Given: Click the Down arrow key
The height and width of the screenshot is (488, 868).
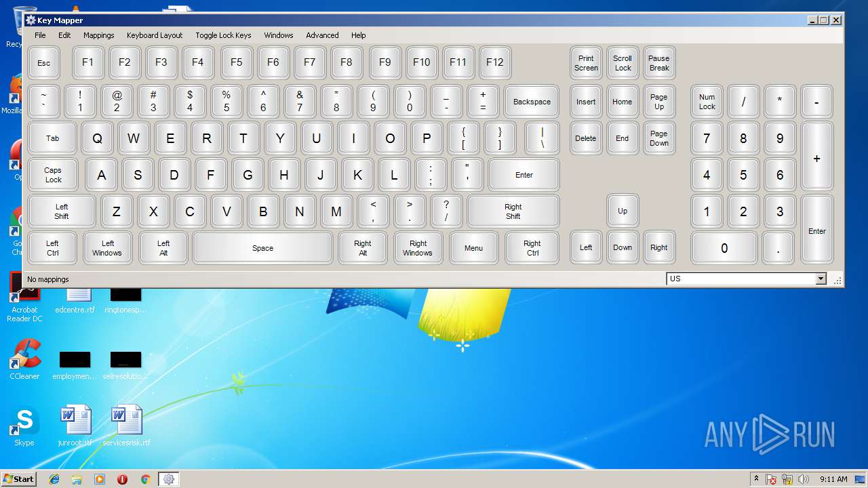Looking at the screenshot, I should click(x=623, y=248).
